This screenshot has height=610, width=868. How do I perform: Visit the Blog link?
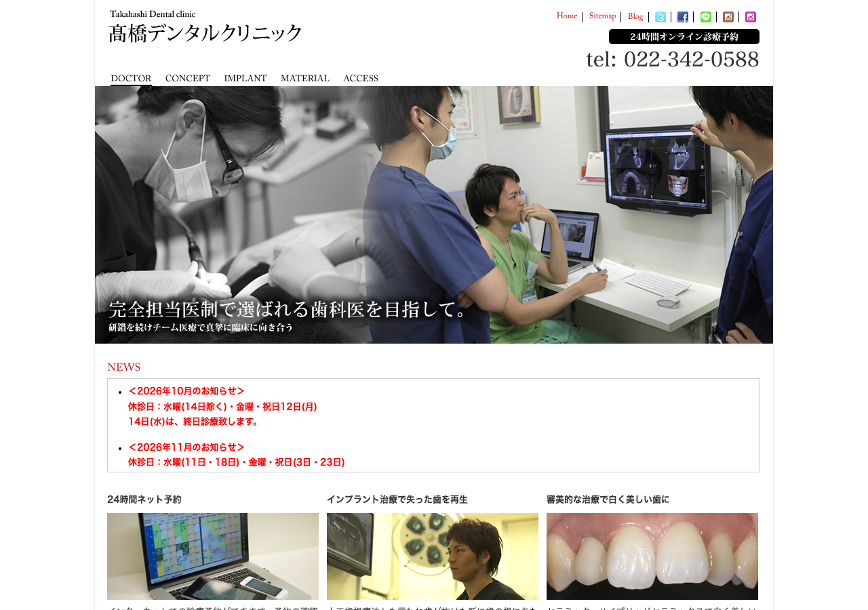coord(635,16)
